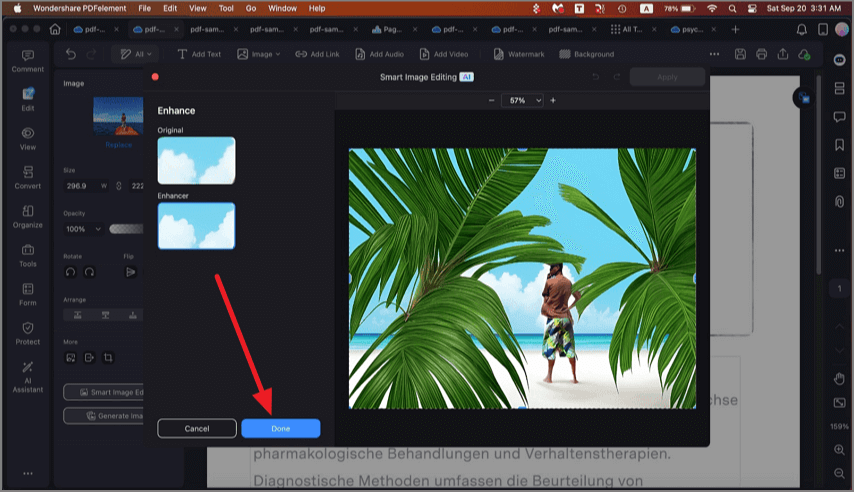The height and width of the screenshot is (492, 854).
Task: Open the Convert tool in sidebar
Action: [x=27, y=178]
